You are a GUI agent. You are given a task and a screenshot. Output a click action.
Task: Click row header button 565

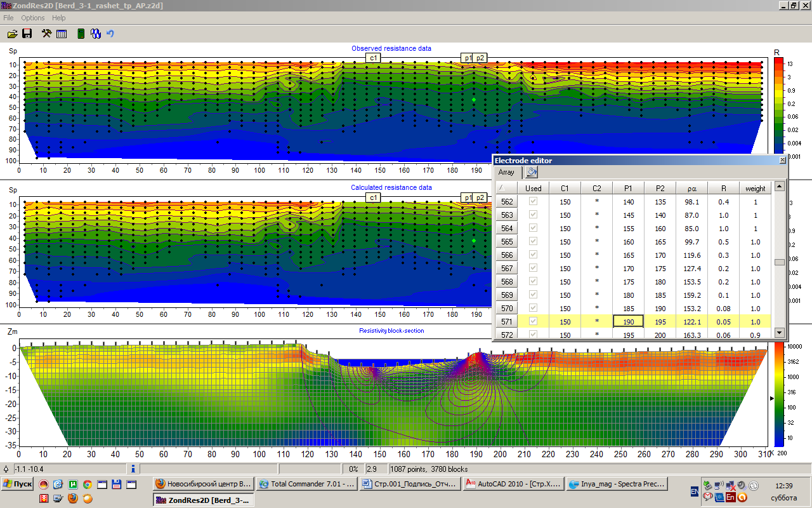point(507,242)
